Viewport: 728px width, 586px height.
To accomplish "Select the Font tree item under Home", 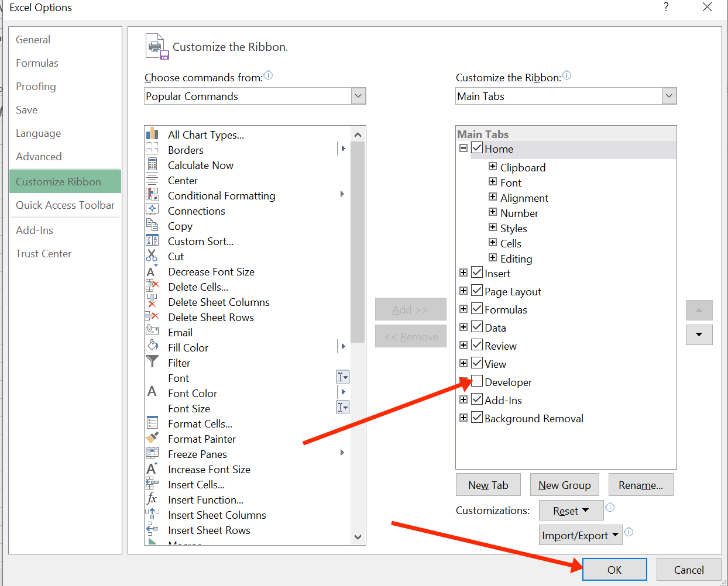I will click(511, 182).
